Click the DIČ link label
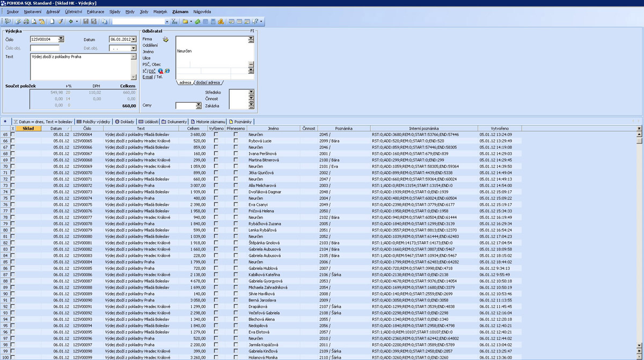644x360 pixels. click(152, 71)
